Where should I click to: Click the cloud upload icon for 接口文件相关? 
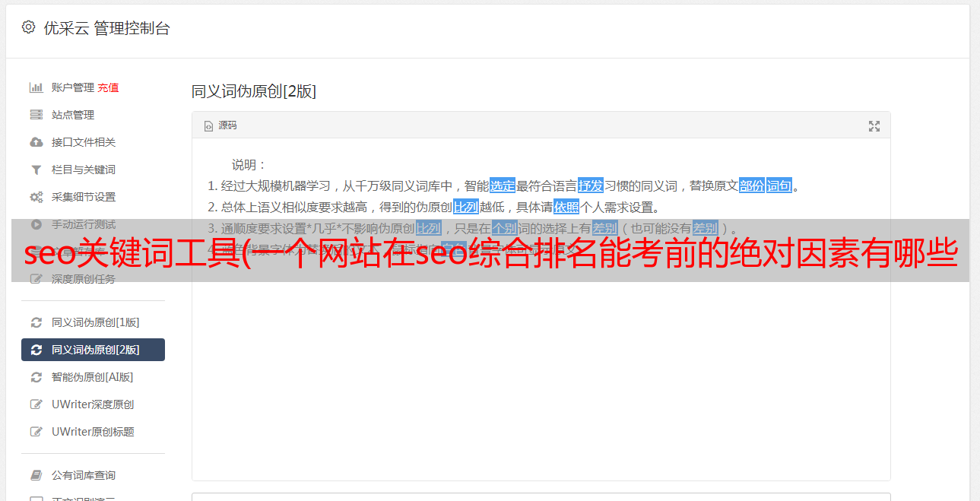pyautogui.click(x=36, y=142)
